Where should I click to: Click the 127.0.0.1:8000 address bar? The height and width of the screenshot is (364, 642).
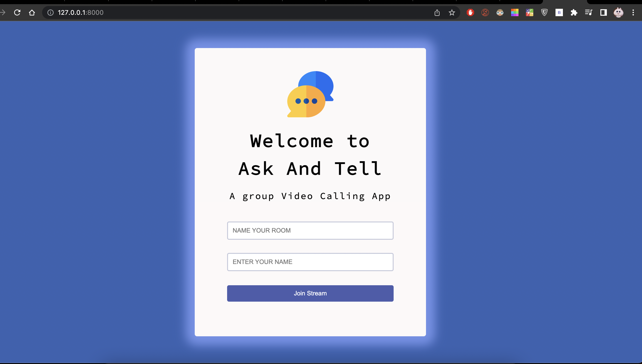225,12
